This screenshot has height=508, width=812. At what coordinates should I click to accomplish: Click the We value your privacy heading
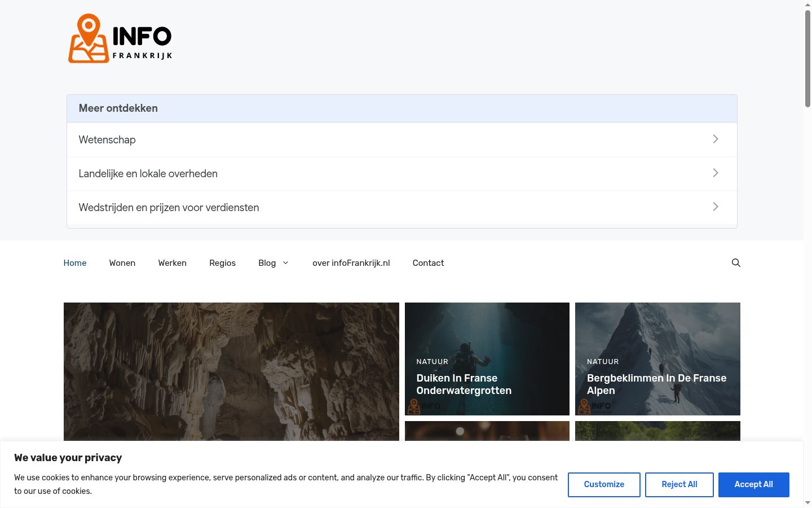pyautogui.click(x=68, y=458)
